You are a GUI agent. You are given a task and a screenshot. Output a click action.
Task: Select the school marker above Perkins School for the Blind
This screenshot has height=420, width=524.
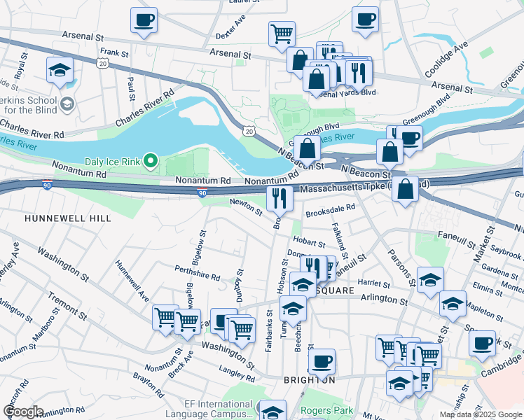point(60,71)
